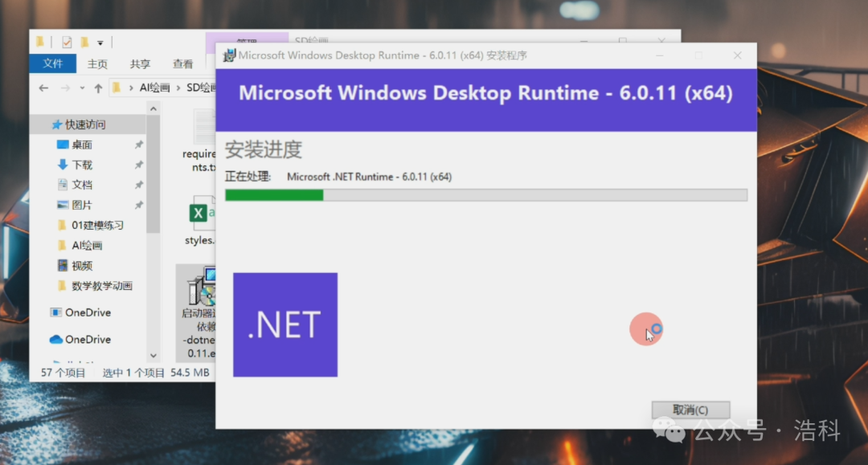Image resolution: width=868 pixels, height=465 pixels.
Task: Click status bar text 57 个项目
Action: point(63,373)
